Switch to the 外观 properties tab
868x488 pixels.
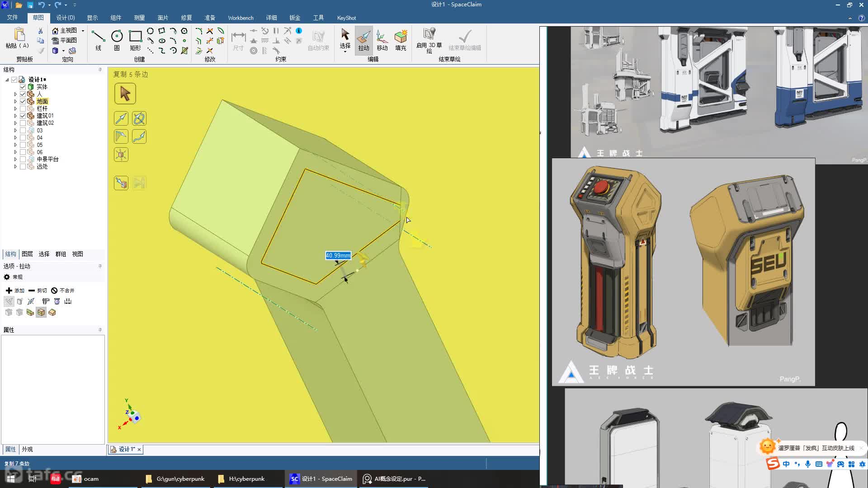click(27, 449)
